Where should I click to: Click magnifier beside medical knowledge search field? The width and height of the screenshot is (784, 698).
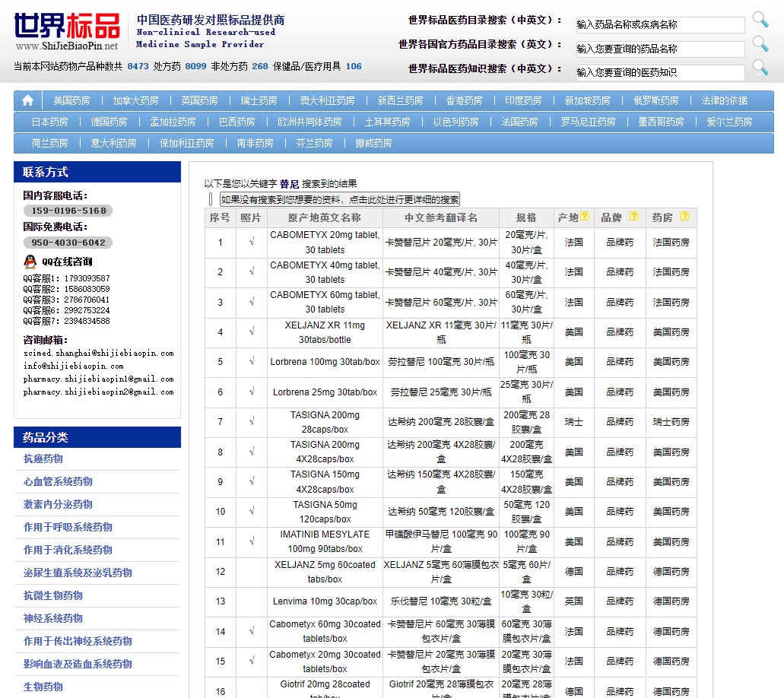coord(760,68)
